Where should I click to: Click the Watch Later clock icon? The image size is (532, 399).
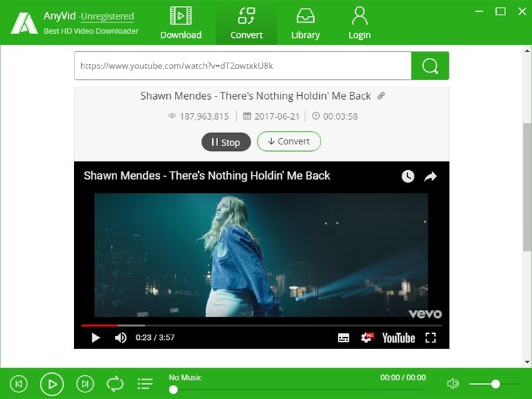(408, 176)
